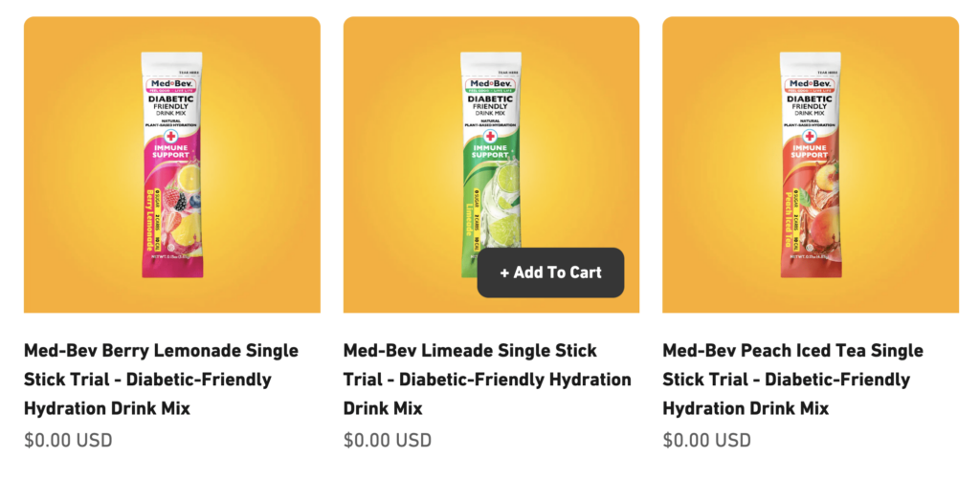
Task: Click the Berry Lemonade $0.00 USD price
Action: pyautogui.click(x=68, y=441)
